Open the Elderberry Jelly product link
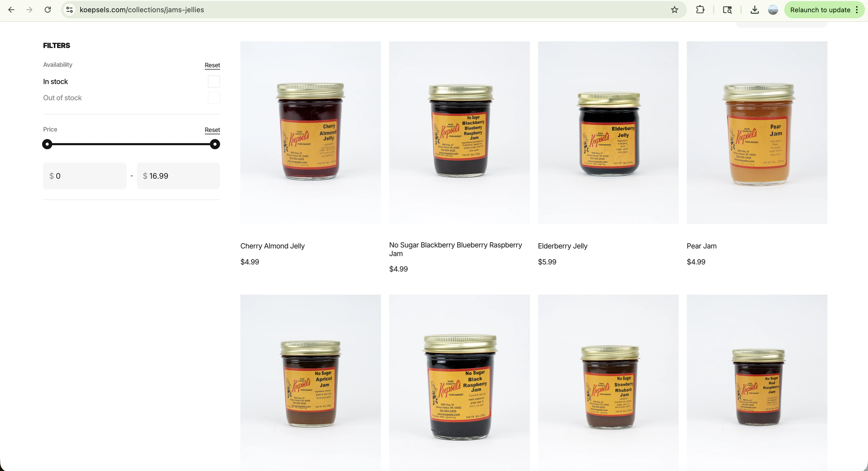Viewport: 868px width, 471px height. click(x=562, y=246)
